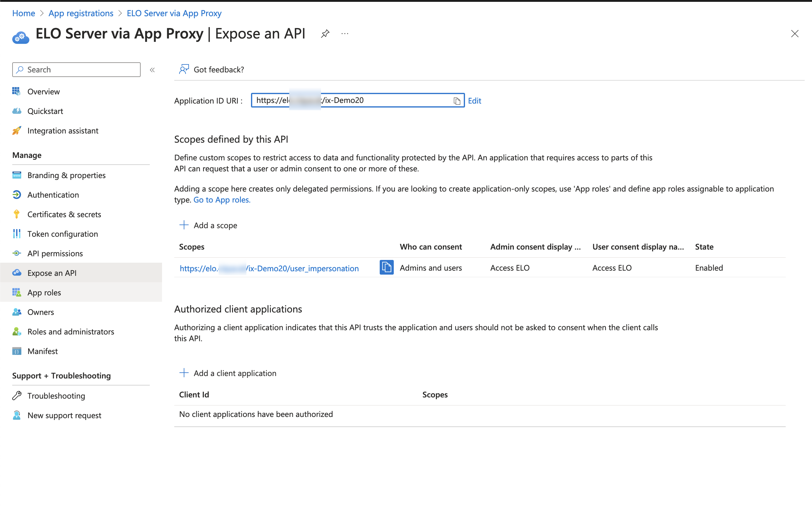This screenshot has height=515, width=812.
Task: Click the Got feedback icon
Action: pos(184,69)
